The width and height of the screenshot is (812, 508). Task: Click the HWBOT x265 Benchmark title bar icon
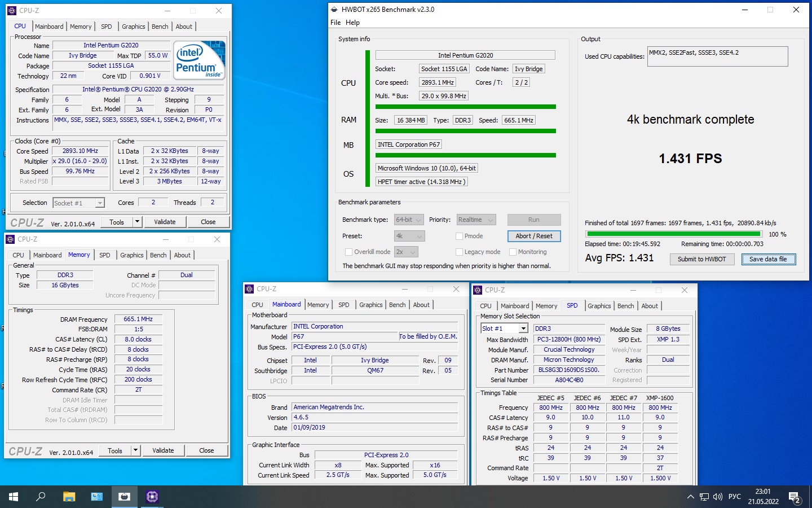tap(334, 10)
